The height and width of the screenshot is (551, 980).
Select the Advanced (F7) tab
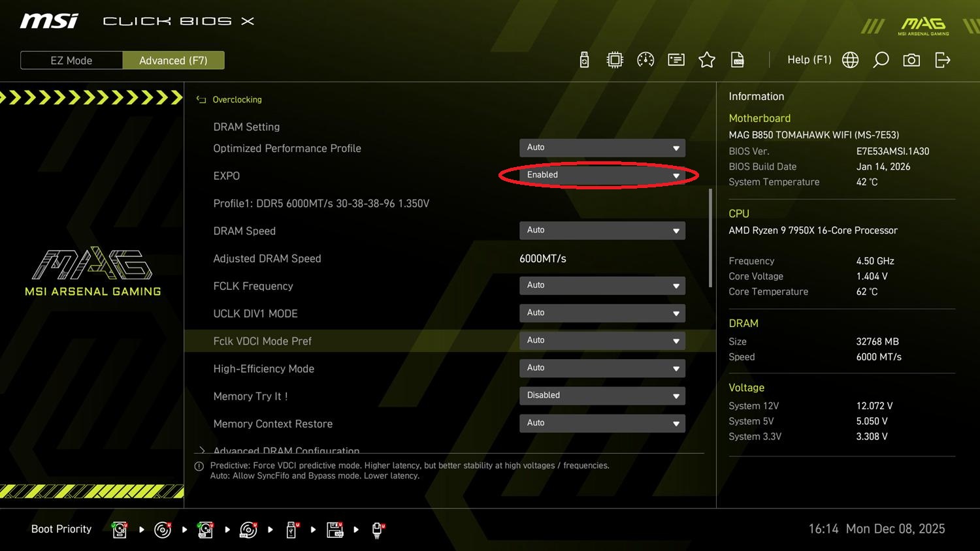[173, 61]
